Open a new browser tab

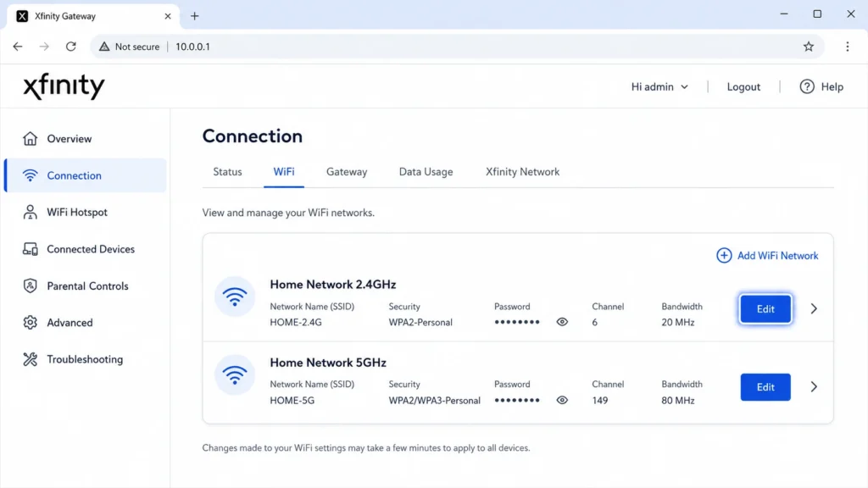point(194,16)
